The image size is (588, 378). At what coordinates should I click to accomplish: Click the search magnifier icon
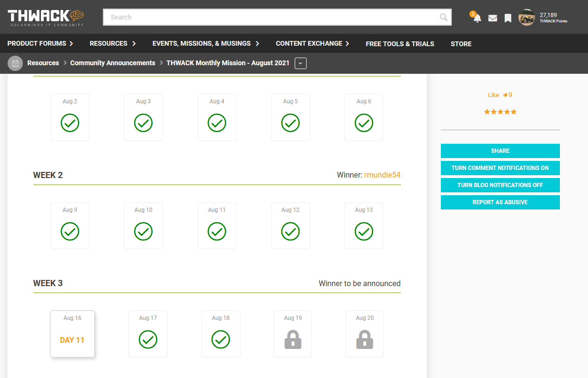coord(443,18)
